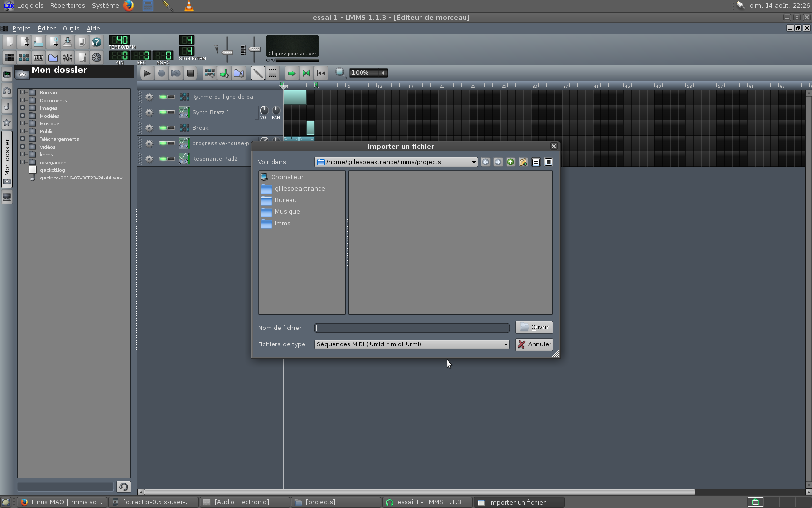Screen dimensions: 812x508
Task: Open the Automation Editor toolbar icon
Action: click(53, 58)
